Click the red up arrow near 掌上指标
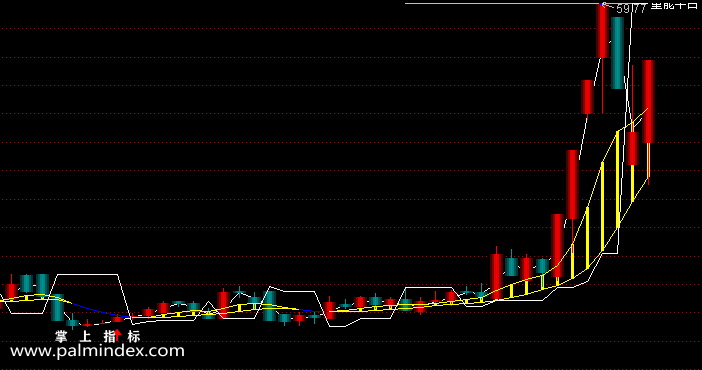 point(117,335)
